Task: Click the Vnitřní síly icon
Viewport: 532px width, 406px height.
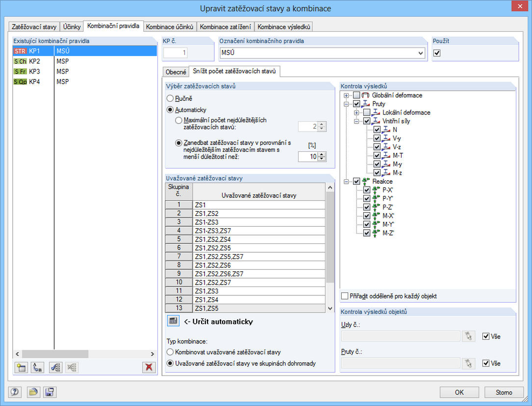Action: tap(376, 121)
